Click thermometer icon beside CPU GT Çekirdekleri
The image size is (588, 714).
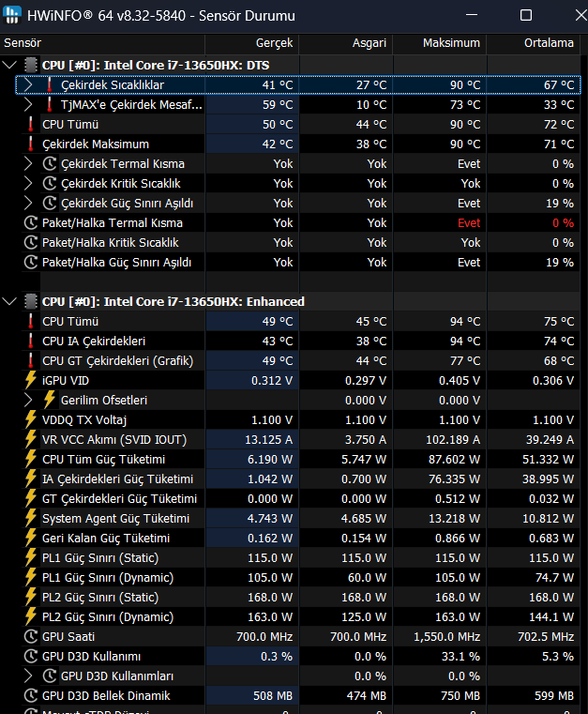[x=31, y=360]
